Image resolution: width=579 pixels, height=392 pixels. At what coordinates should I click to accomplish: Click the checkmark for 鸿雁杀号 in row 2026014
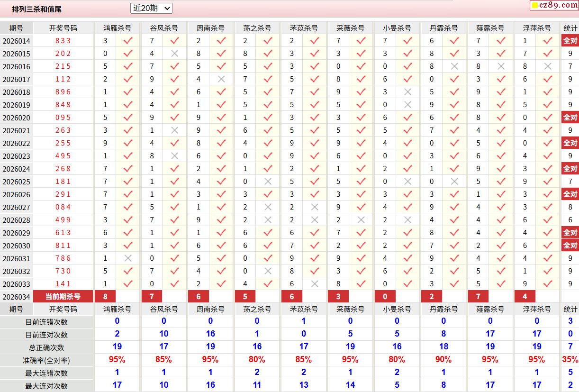pos(128,41)
